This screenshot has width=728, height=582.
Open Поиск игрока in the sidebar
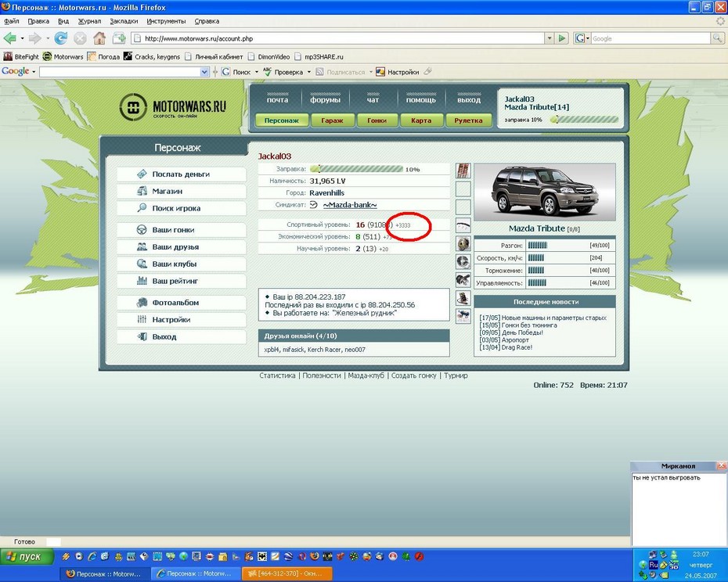(x=182, y=208)
